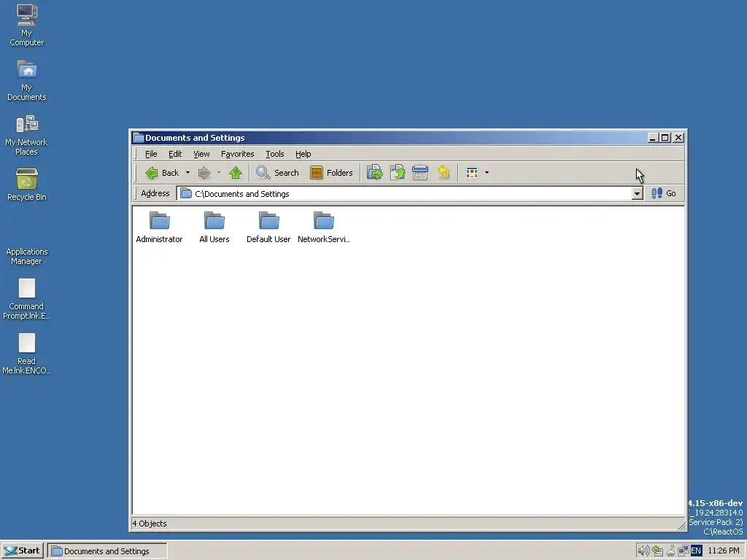Click the 'Address' label in the address bar
Image resolution: width=747 pixels, height=560 pixels.
[x=155, y=193]
